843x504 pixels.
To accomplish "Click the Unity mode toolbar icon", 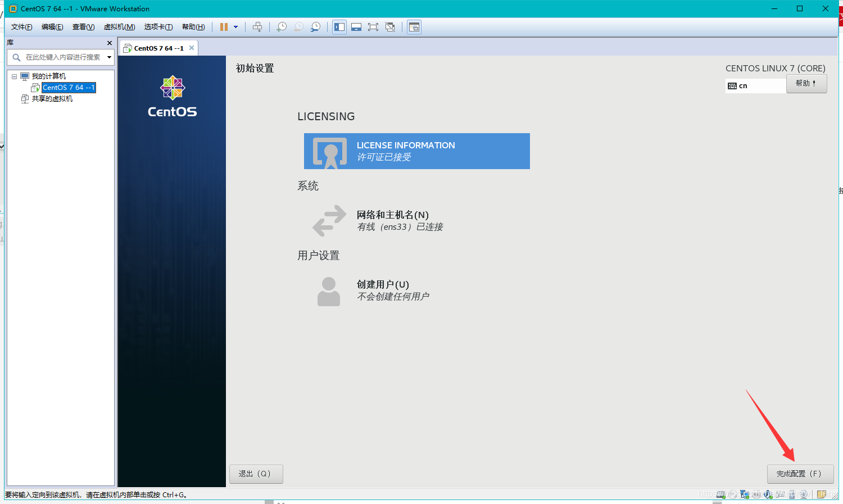I will coord(390,27).
